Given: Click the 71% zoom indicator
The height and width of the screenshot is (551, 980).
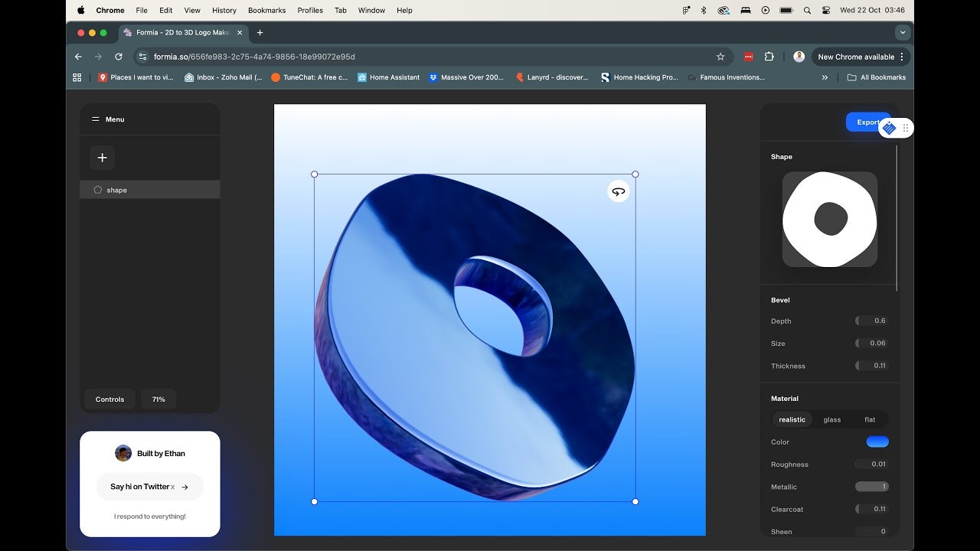Looking at the screenshot, I should click(x=158, y=399).
